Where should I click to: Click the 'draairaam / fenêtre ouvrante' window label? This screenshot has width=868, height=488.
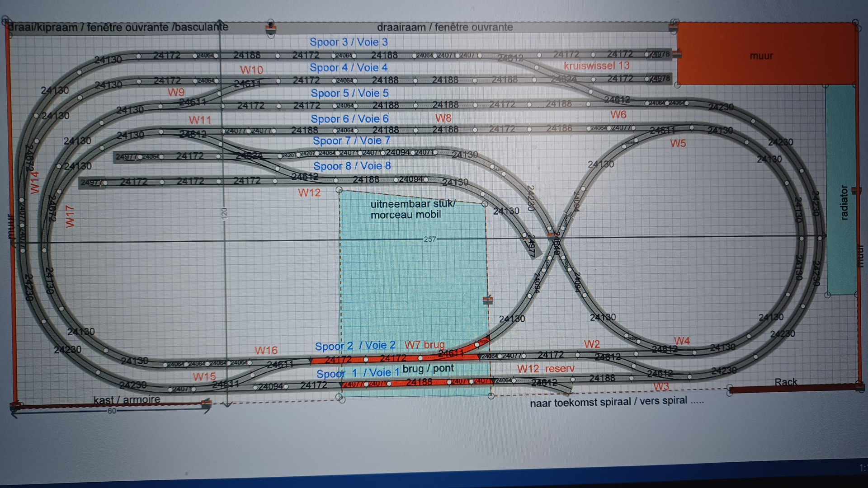[x=444, y=27]
